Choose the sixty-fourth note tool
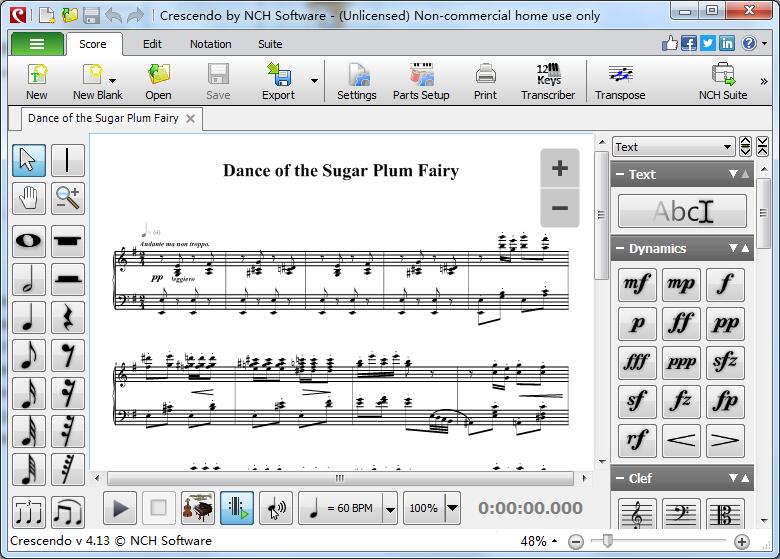This screenshot has width=780, height=559. point(29,469)
